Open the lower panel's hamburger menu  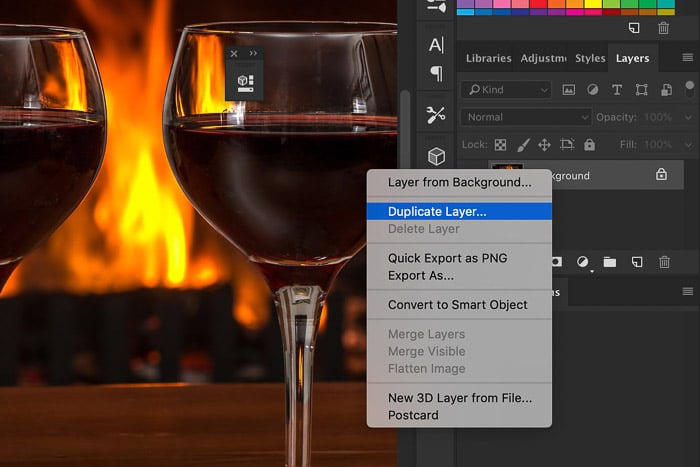point(688,292)
